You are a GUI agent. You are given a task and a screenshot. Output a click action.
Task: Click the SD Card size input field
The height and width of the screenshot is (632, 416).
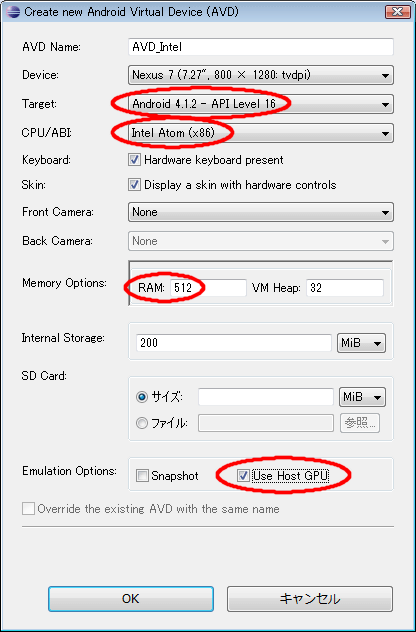click(266, 397)
